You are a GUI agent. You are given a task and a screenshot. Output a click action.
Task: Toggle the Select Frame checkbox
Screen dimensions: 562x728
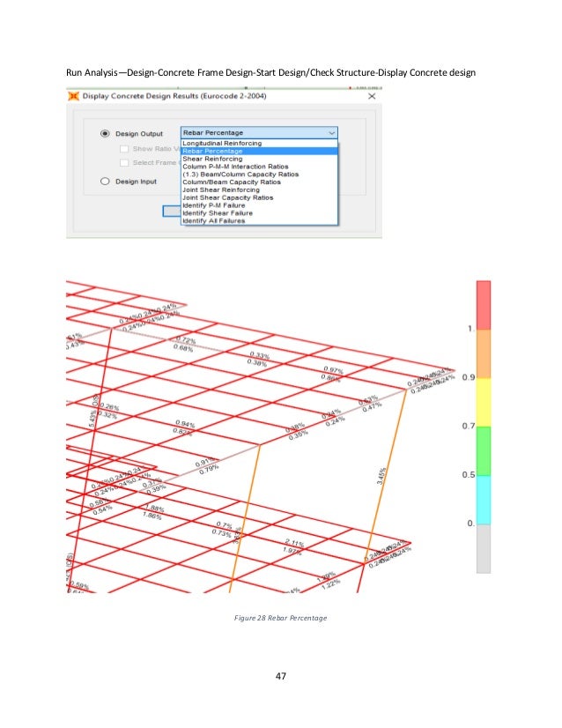124,162
